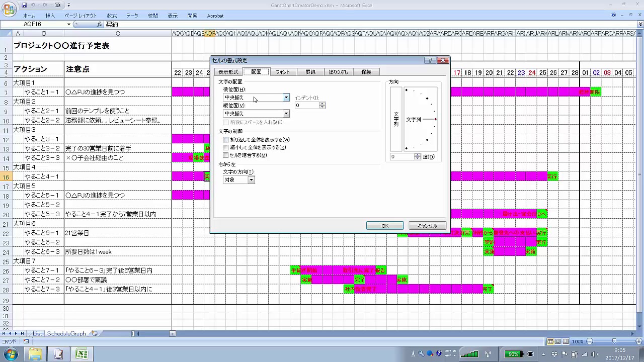Switch to the フォント tab in dialog

coord(283,72)
